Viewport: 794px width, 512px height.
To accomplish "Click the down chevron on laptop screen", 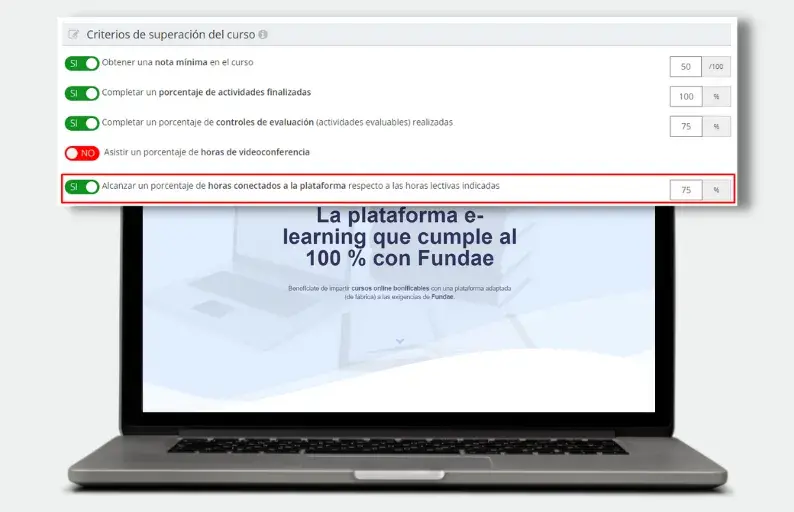I will [400, 341].
